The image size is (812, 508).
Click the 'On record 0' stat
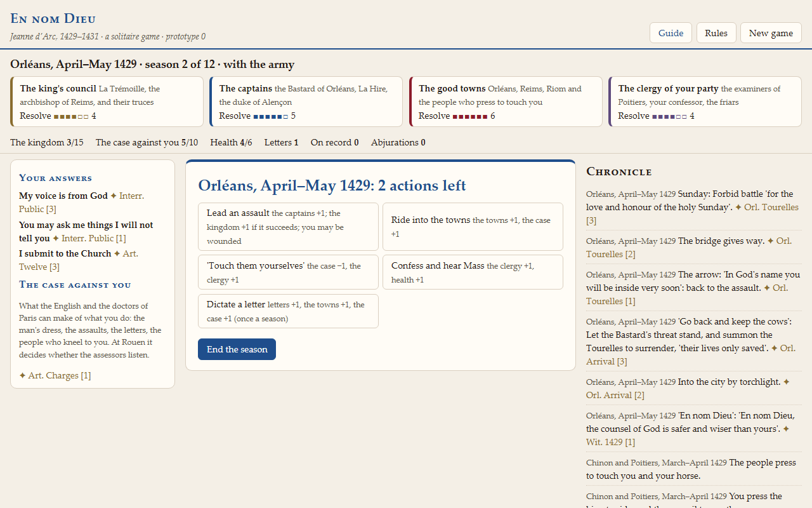point(334,142)
